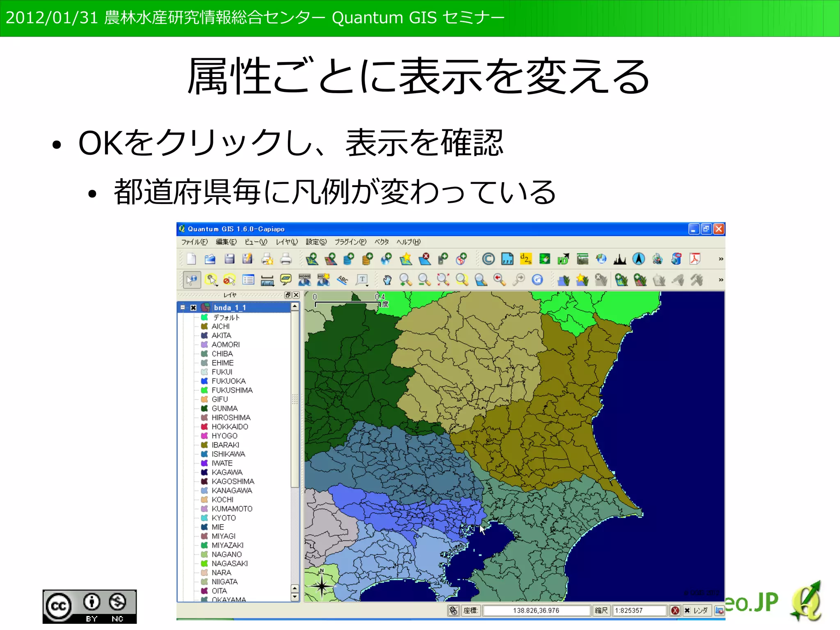Click the Add WMS Layer globe icon
The image size is (840, 630).
click(386, 259)
